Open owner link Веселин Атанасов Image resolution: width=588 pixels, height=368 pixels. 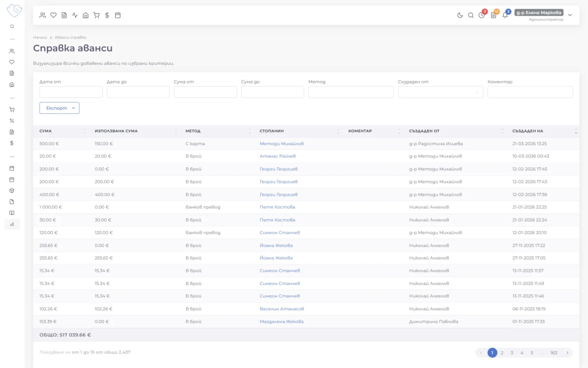282,309
